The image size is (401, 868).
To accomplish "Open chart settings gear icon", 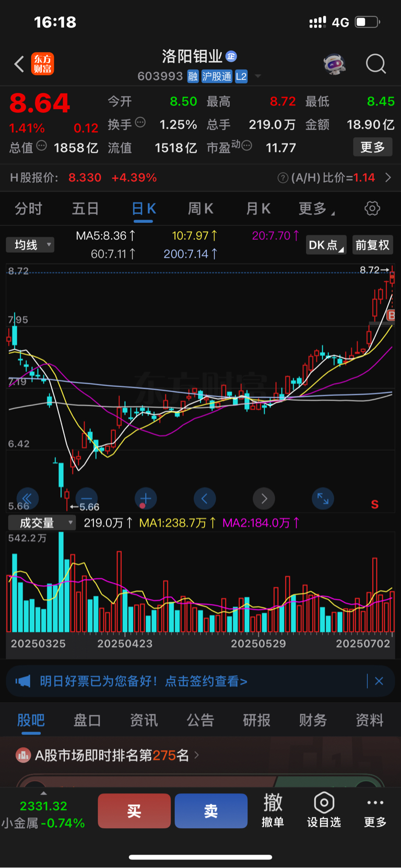I will (x=372, y=209).
